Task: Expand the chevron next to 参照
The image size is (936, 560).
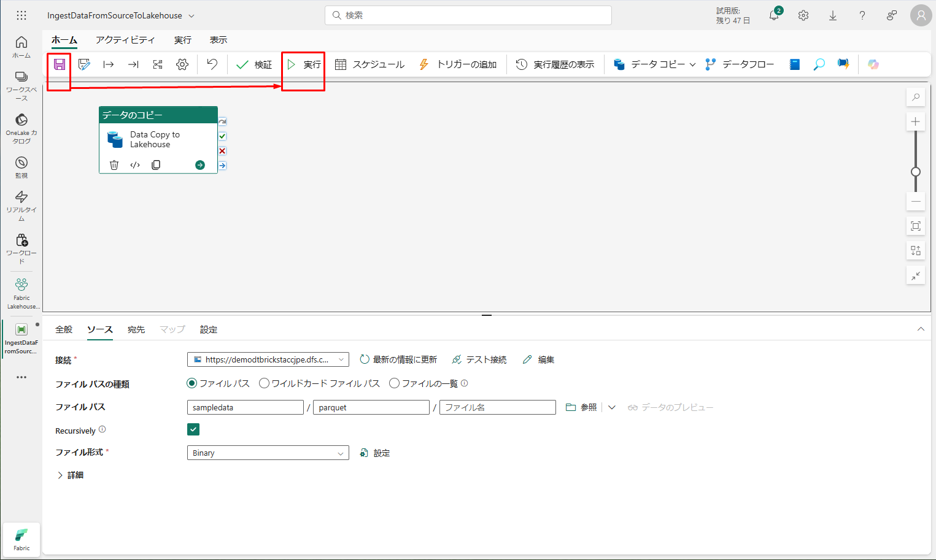Action: (612, 407)
